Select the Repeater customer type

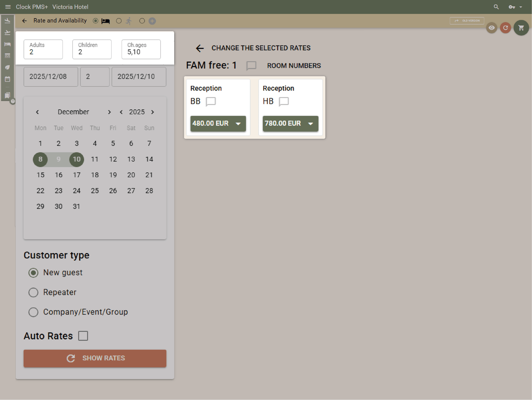point(33,292)
